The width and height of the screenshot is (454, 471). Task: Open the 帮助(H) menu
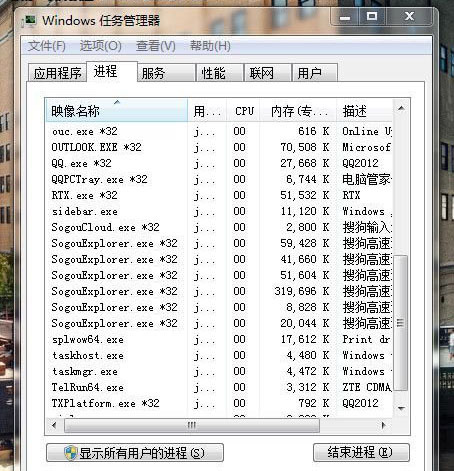pyautogui.click(x=210, y=46)
